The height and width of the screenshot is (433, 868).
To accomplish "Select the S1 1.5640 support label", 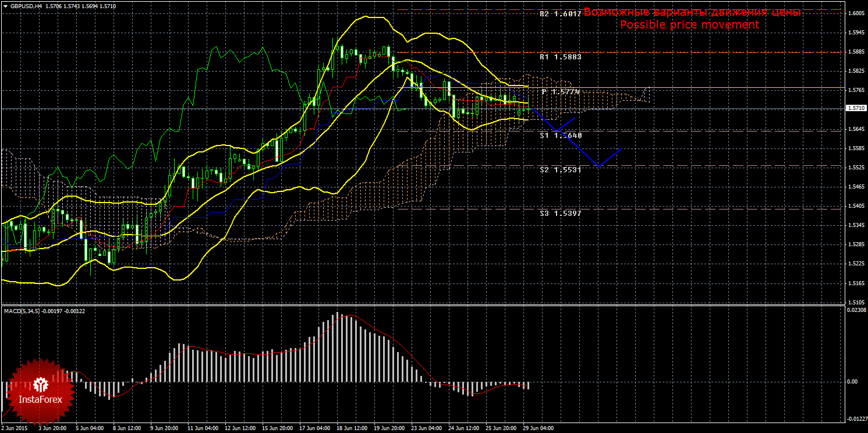I will (560, 135).
